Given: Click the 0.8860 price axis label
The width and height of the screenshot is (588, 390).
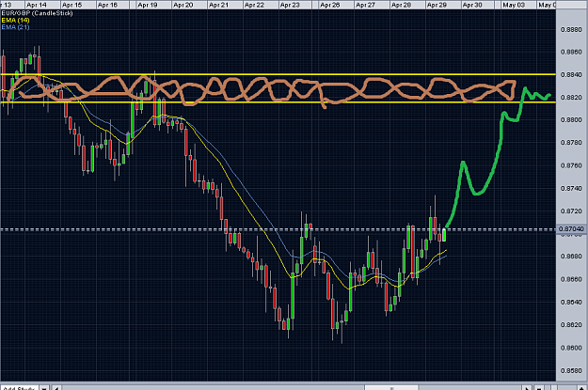Looking at the screenshot, I should pyautogui.click(x=571, y=52).
